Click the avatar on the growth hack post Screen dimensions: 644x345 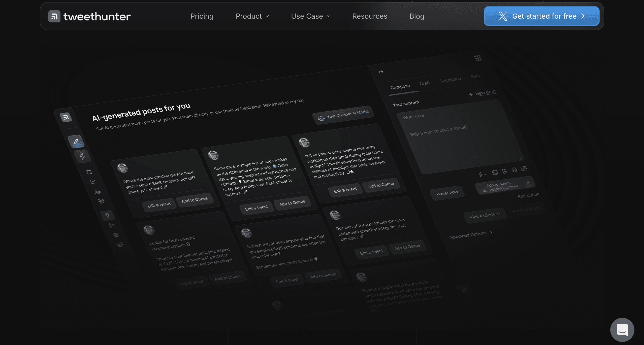point(123,168)
